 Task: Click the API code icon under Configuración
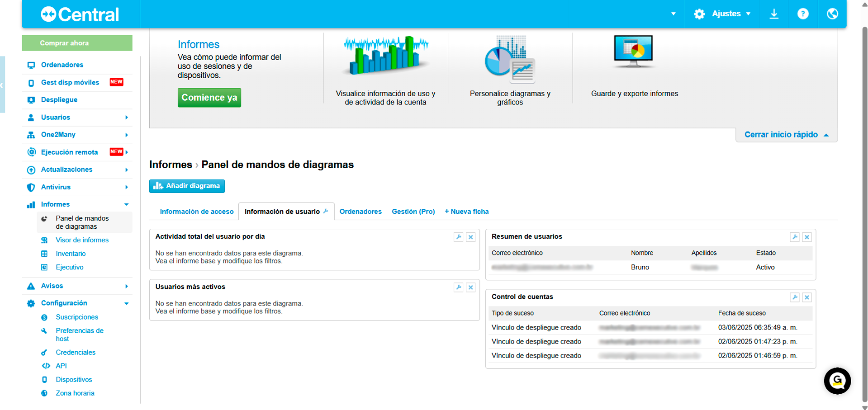coord(47,366)
